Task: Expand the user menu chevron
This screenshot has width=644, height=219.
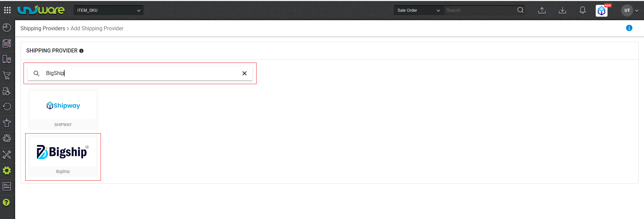Action: click(637, 11)
